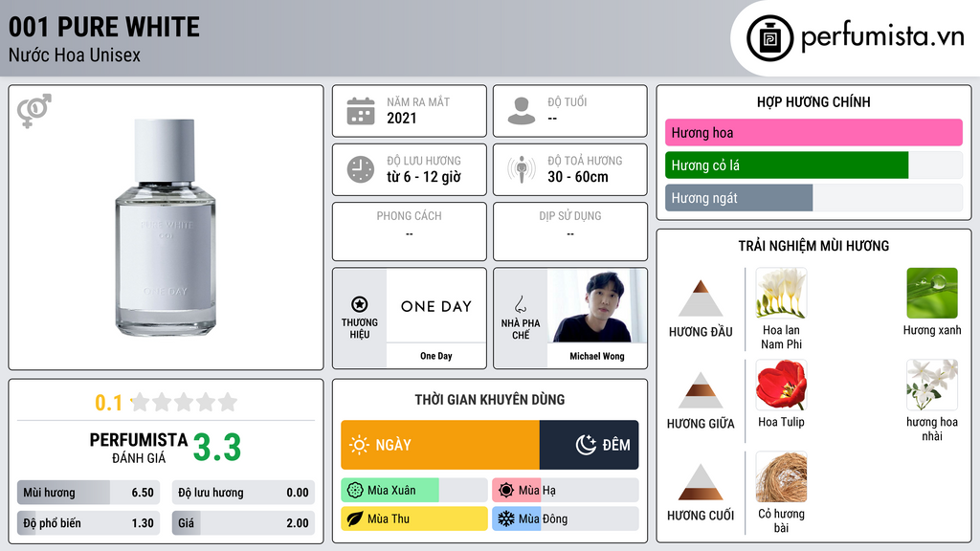This screenshot has width=980, height=551.
Task: Click the leaf icon for Mùa Thu
Action: coord(355,518)
